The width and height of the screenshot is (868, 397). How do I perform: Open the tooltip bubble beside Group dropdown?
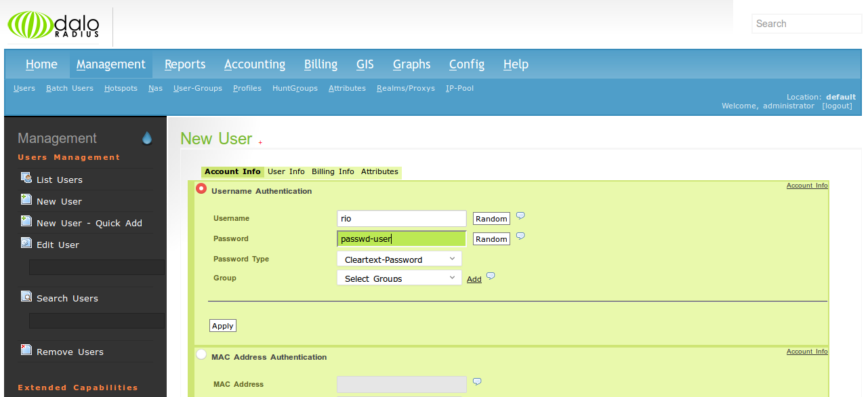coord(491,276)
